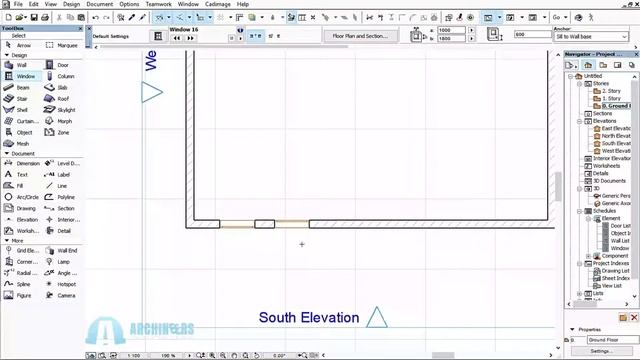
Task: Switch Navigator to View Map
Action: coord(603,65)
